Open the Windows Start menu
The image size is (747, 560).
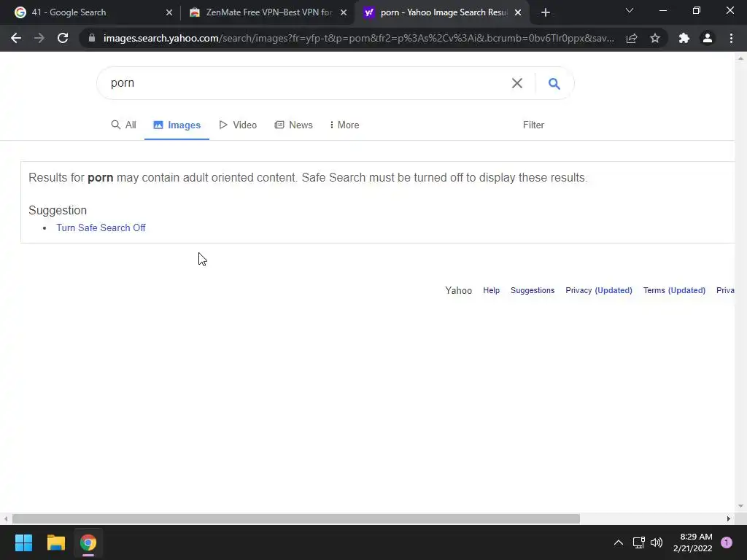click(x=23, y=542)
